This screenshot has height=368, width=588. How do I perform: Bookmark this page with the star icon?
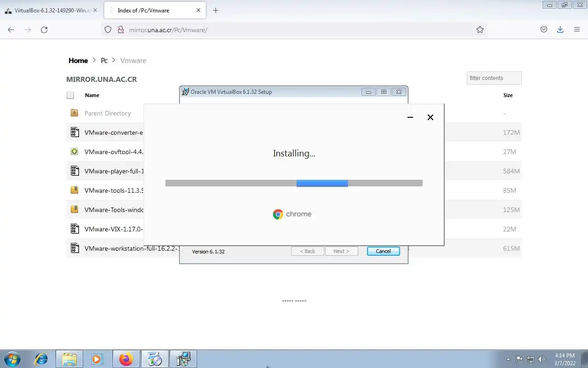[480, 29]
